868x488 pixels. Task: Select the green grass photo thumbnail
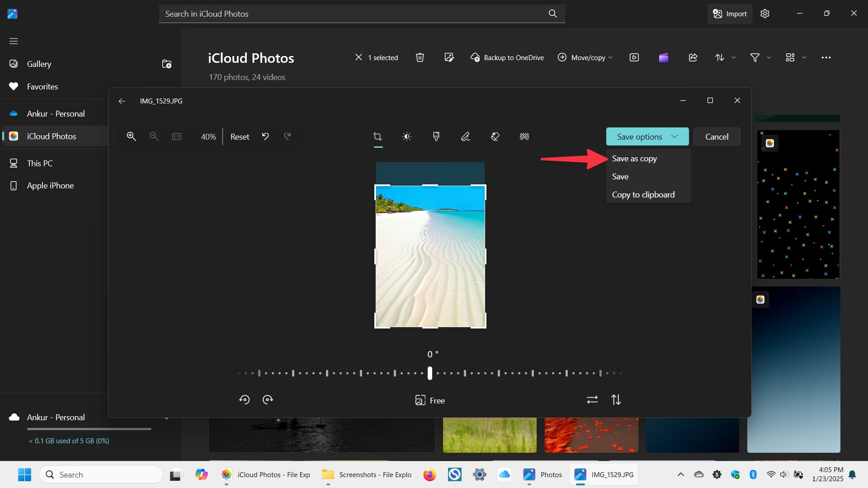490,435
